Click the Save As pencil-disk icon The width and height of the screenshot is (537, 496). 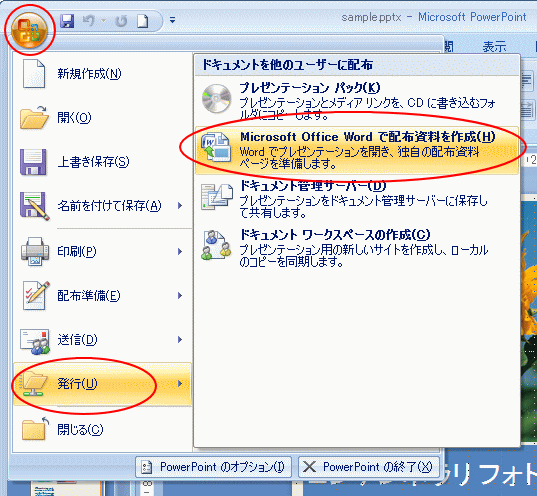coord(35,206)
